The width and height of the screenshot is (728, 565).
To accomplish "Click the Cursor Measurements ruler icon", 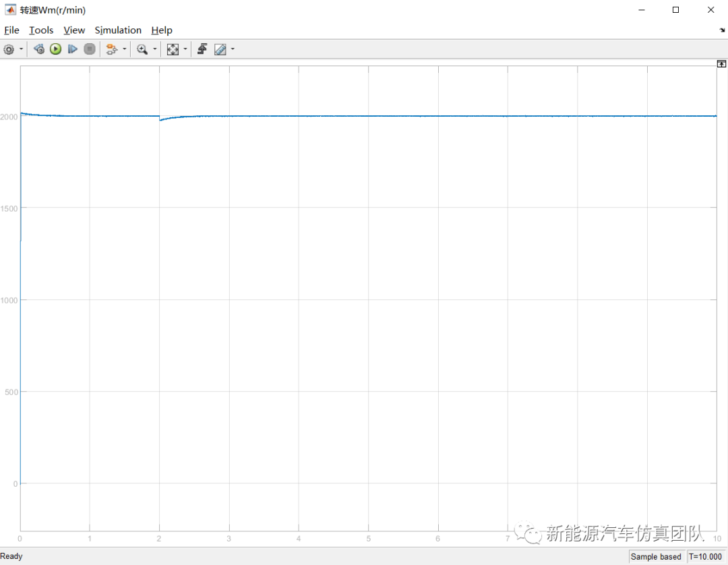I will point(220,49).
